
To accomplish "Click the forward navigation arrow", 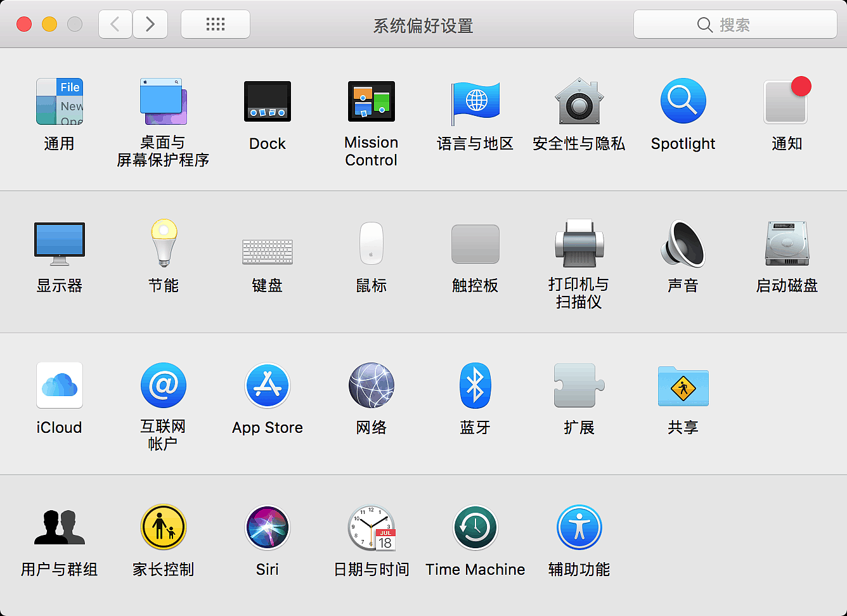I will [150, 25].
